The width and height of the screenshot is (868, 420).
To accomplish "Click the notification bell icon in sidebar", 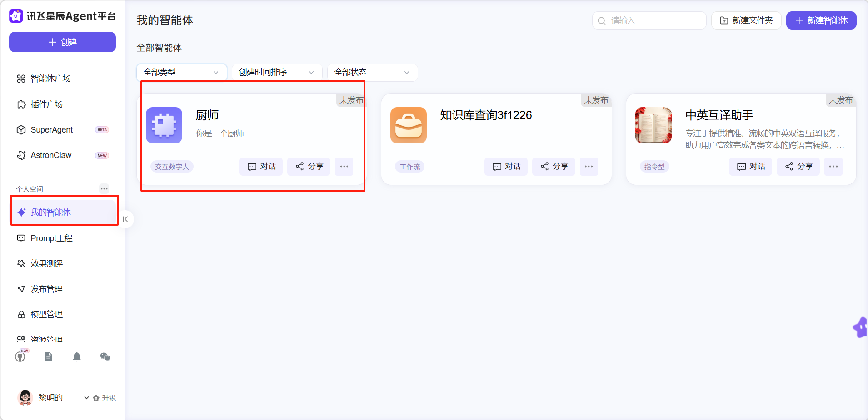I will [x=77, y=357].
